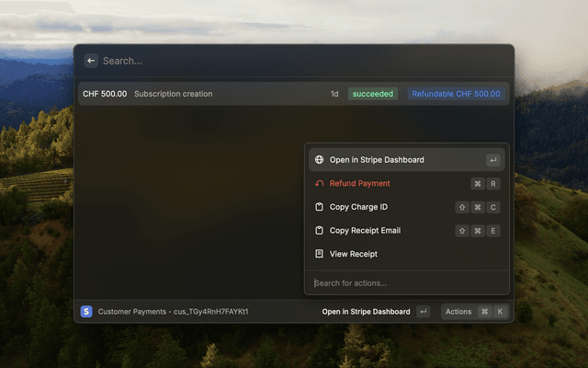The image size is (588, 368).
Task: Select Copy Charge ID action
Action: coord(406,207)
